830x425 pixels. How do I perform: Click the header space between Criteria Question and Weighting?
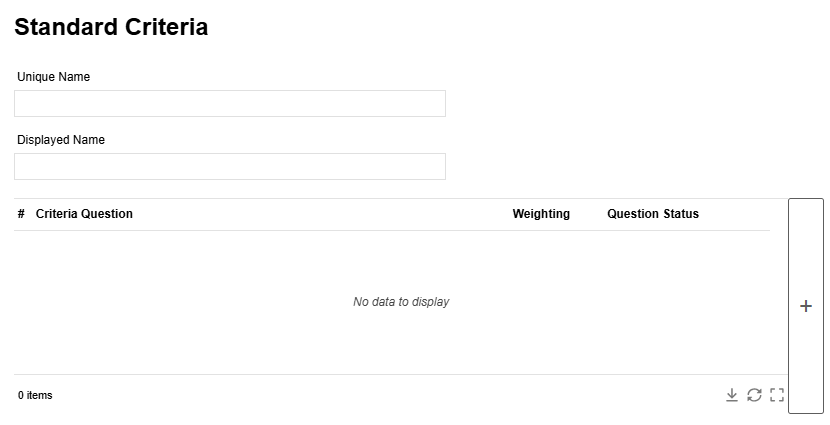(x=323, y=214)
